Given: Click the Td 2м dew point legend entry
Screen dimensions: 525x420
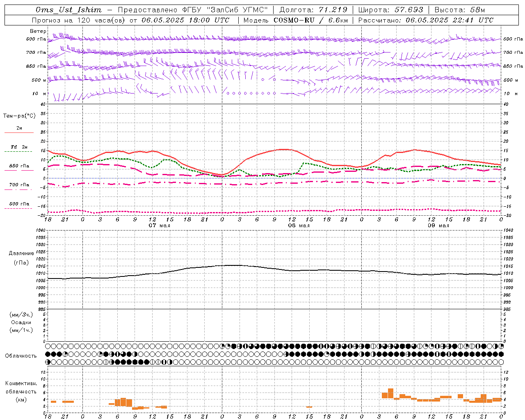Looking at the screenshot, I should click(x=19, y=147).
